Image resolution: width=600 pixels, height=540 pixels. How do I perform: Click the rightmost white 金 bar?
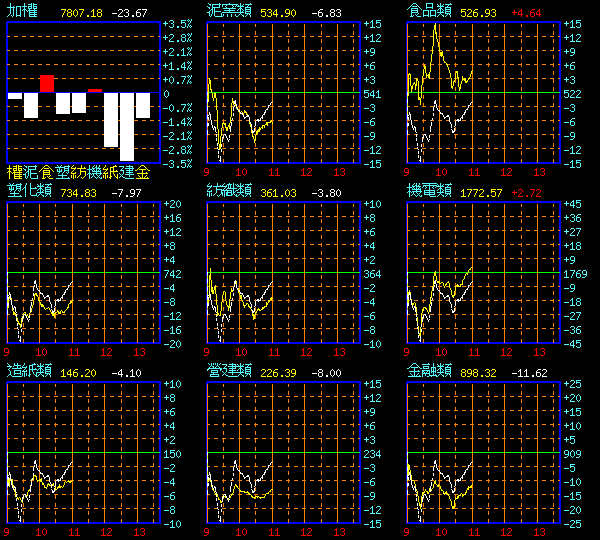click(143, 105)
